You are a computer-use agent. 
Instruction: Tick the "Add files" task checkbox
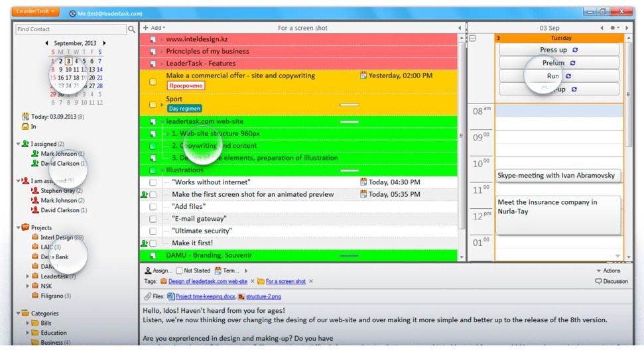[153, 207]
